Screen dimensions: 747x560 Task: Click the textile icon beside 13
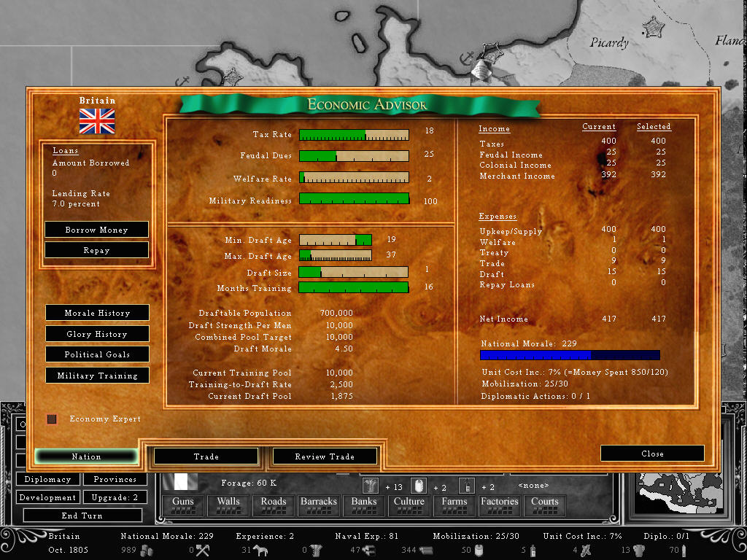[639, 551]
